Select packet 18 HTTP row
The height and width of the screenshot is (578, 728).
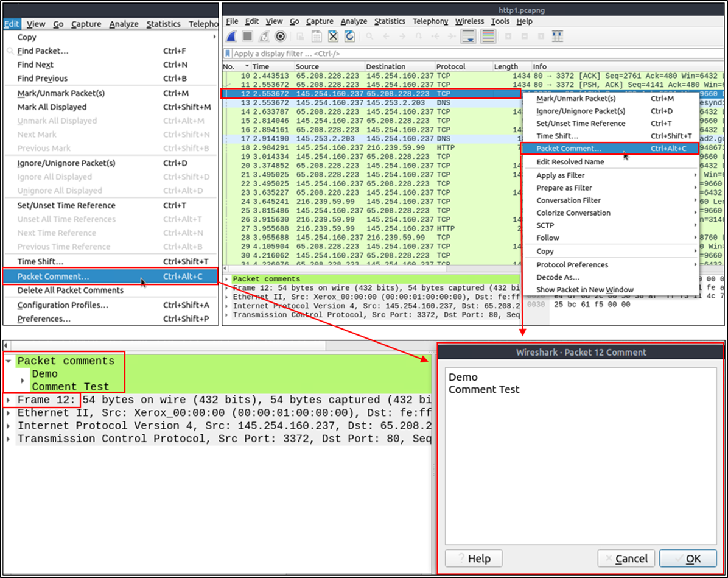click(371, 147)
